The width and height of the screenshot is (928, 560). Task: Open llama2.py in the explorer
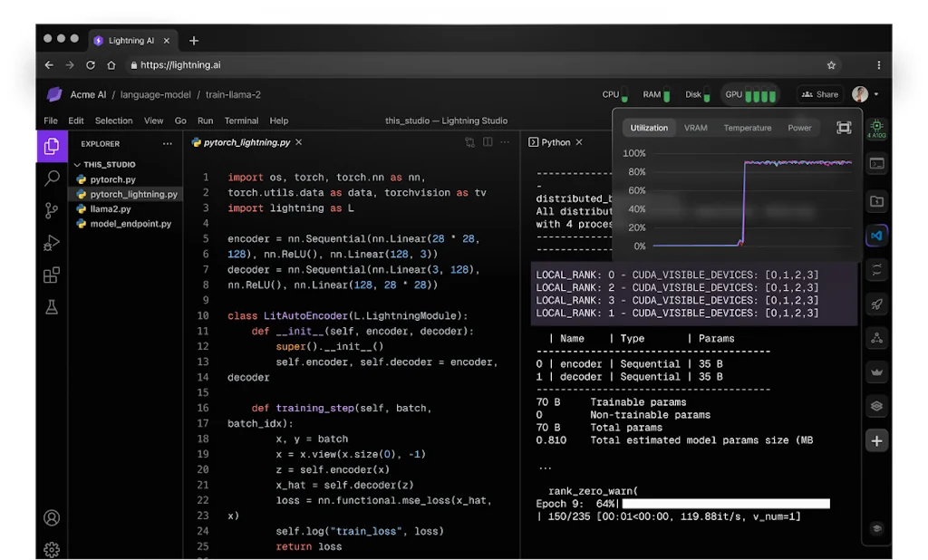[111, 209]
